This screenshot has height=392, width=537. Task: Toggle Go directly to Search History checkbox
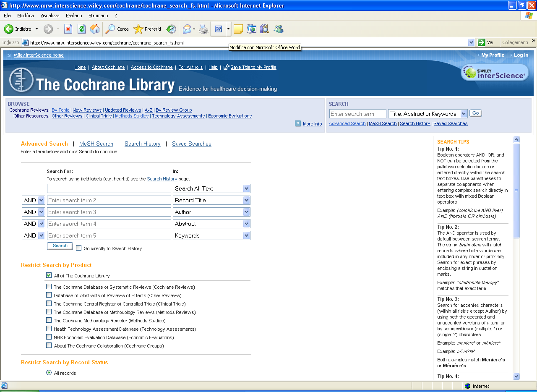click(78, 248)
